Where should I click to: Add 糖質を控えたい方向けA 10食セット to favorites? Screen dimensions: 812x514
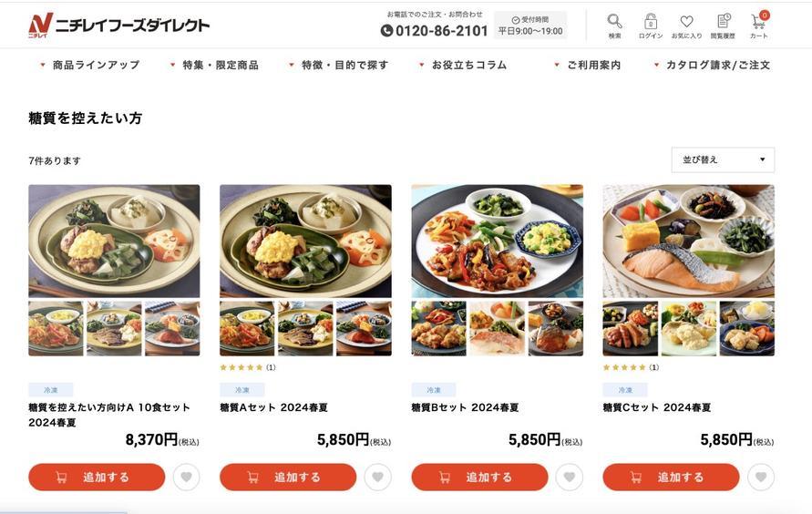tap(186, 478)
